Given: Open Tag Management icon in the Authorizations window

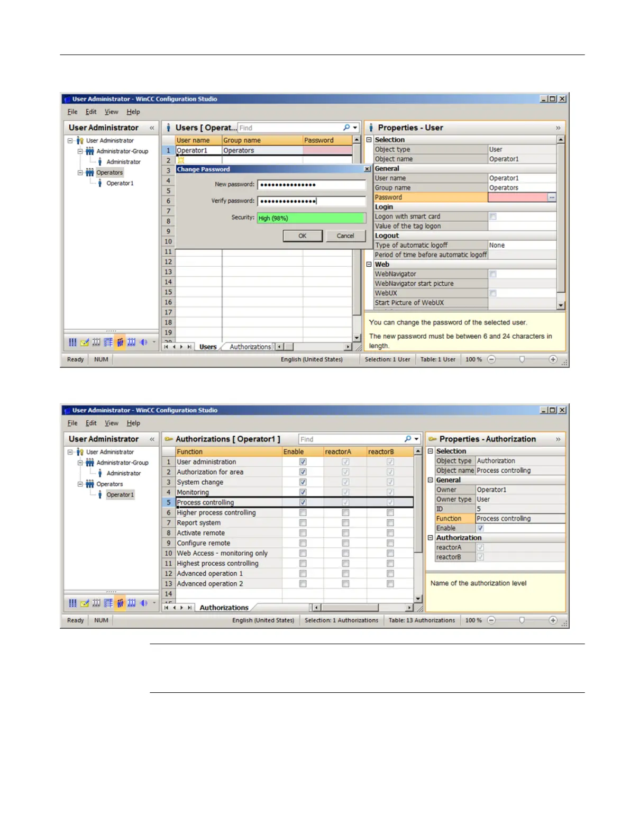Looking at the screenshot, I should tap(72, 603).
